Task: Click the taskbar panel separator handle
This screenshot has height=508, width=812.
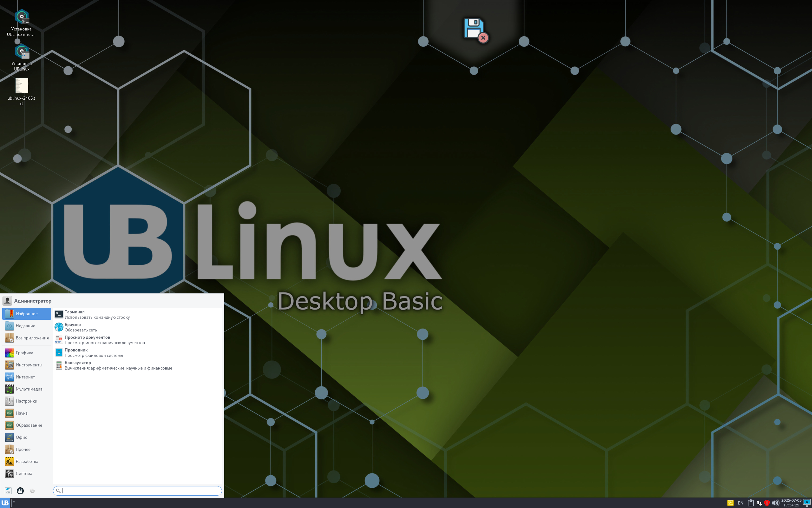Action: 14,503
